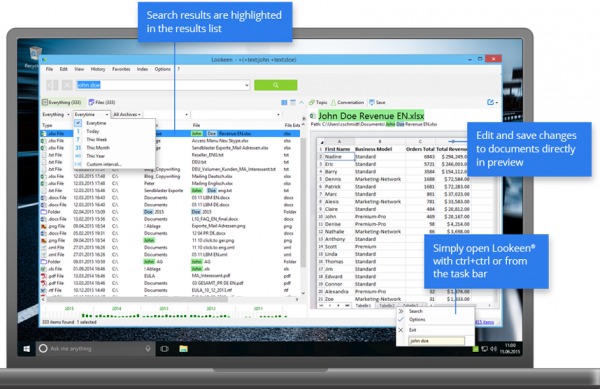Expand the Everything filter dropdown
This screenshot has height=389, width=600.
(56, 114)
